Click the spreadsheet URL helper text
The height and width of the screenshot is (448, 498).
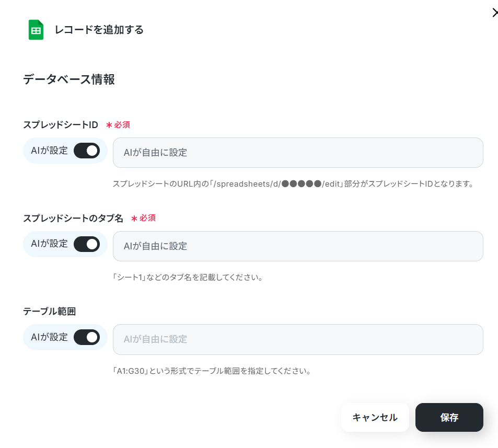[x=293, y=184]
